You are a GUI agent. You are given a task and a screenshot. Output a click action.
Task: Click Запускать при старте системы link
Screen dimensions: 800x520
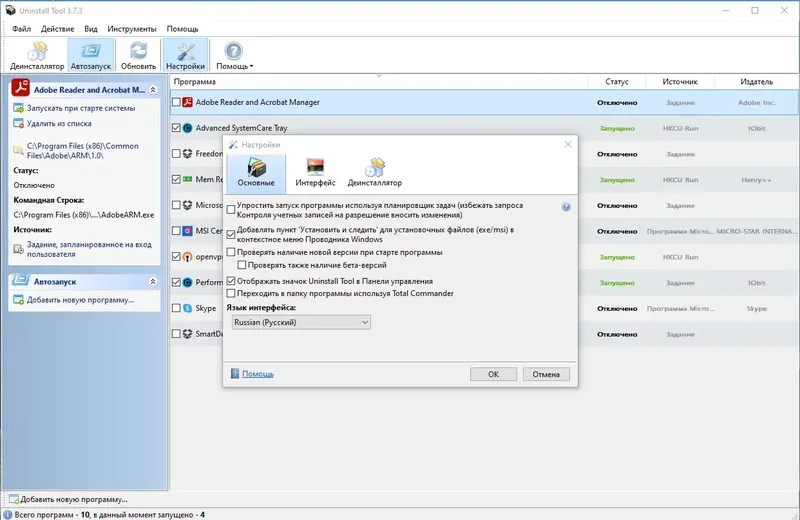pos(81,108)
